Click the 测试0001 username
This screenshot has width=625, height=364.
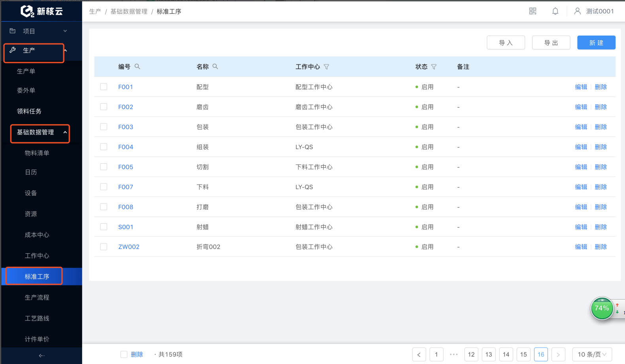600,11
